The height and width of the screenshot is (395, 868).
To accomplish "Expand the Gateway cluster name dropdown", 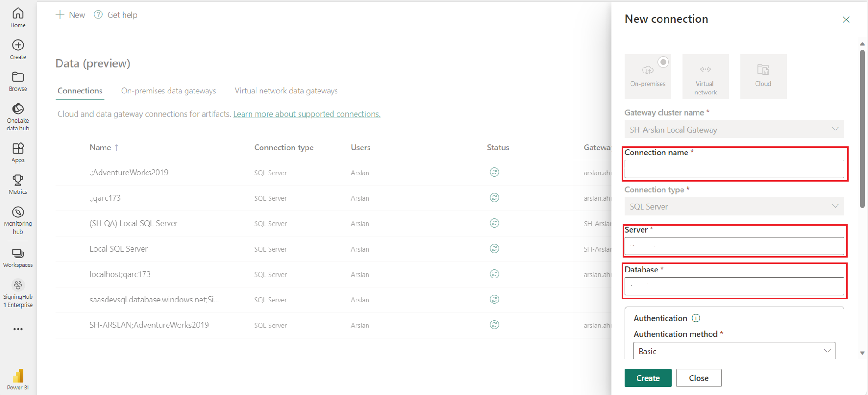I will [734, 130].
